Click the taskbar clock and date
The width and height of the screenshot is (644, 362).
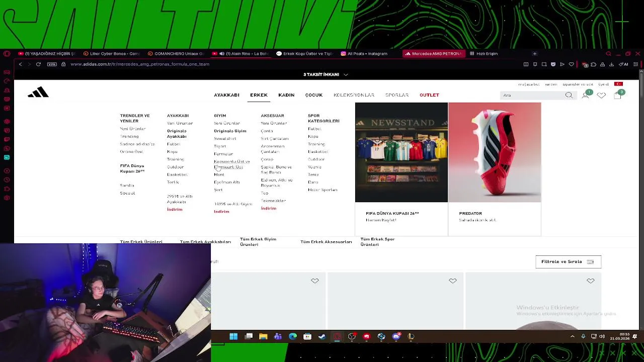(x=619, y=336)
